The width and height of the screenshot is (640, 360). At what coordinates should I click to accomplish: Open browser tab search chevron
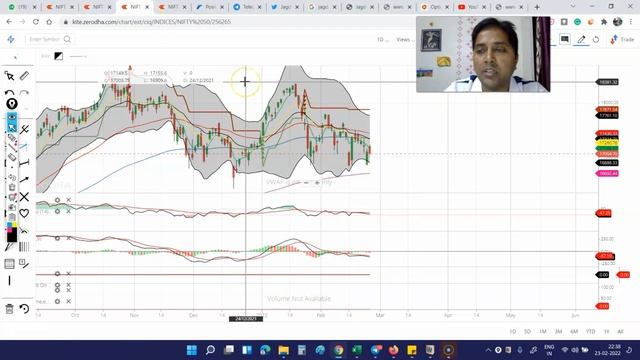click(573, 7)
